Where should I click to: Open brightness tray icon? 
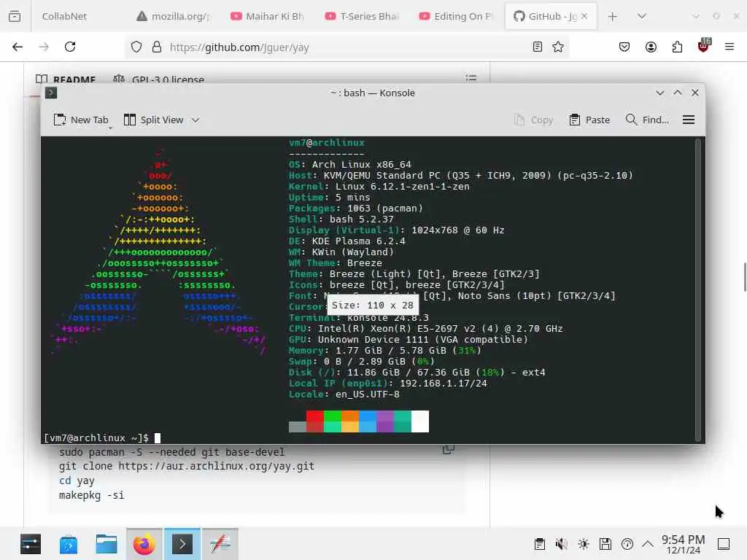[x=584, y=544]
